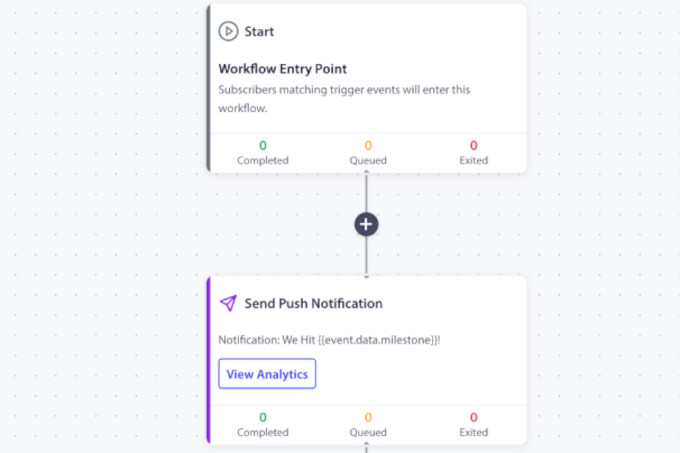
Task: Click the connector line below the push notification node
Action: tap(366, 449)
